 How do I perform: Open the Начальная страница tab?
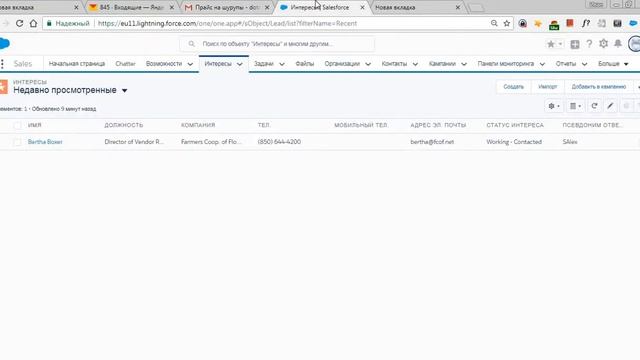point(77,64)
